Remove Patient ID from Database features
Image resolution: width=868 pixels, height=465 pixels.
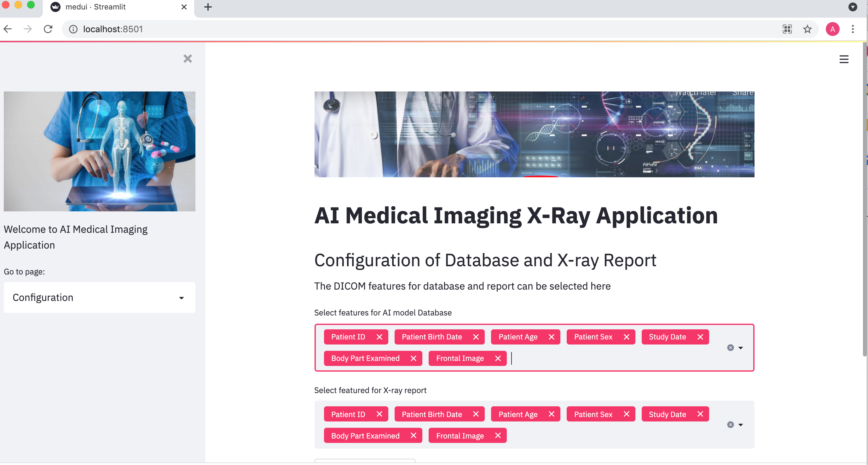pos(379,337)
